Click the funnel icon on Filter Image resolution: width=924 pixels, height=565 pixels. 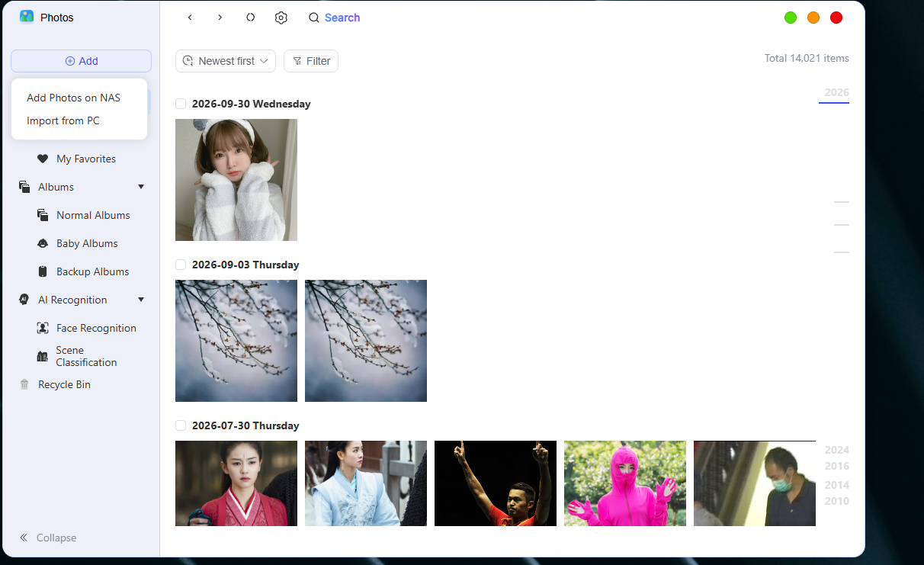click(x=297, y=61)
